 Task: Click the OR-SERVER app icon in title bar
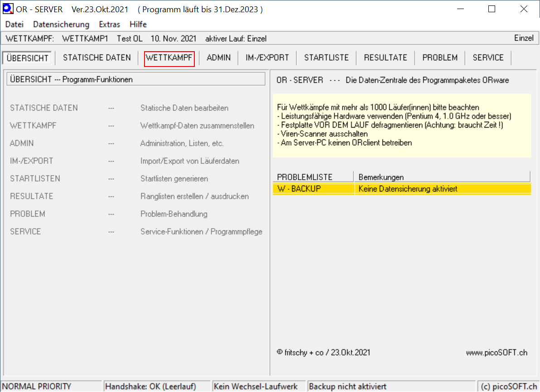coord(8,9)
